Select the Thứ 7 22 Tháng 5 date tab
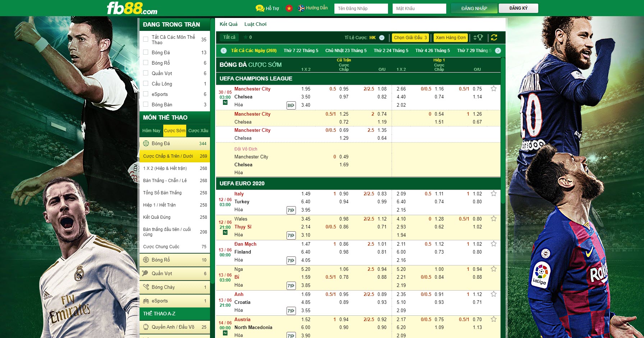The image size is (644, 338). (x=301, y=51)
